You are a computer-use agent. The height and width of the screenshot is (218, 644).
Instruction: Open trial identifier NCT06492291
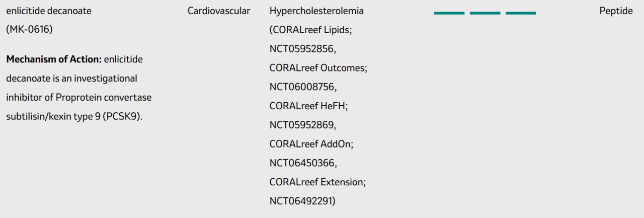point(302,201)
